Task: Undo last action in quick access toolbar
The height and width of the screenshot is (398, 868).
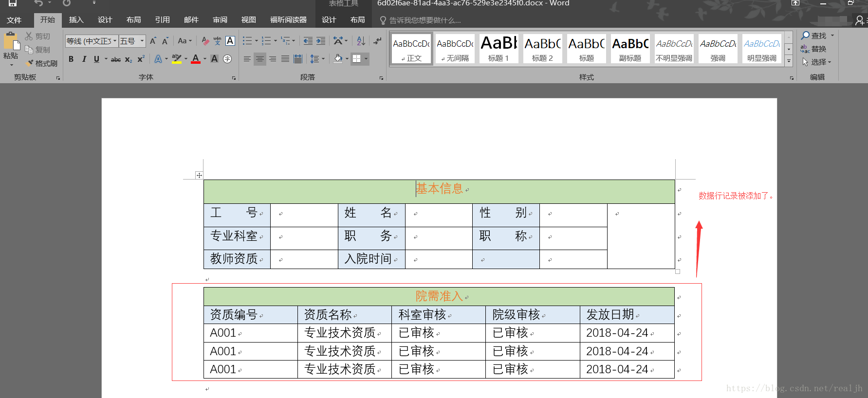Action: (x=38, y=3)
